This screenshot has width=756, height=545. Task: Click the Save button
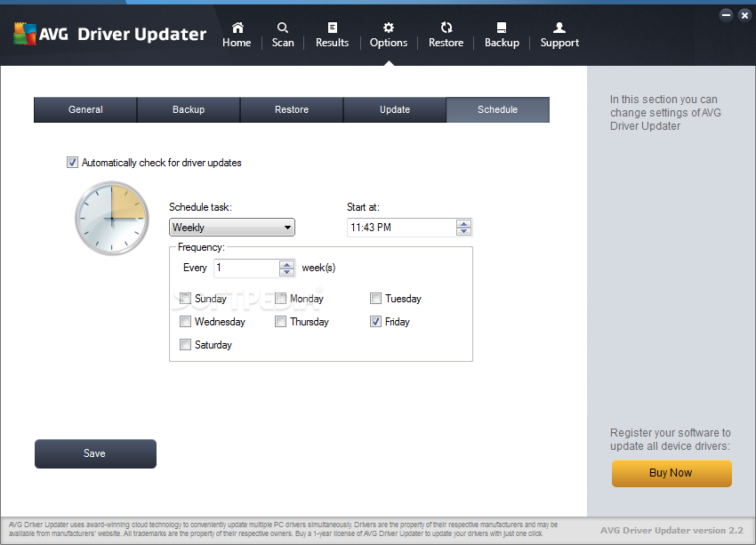(x=95, y=453)
